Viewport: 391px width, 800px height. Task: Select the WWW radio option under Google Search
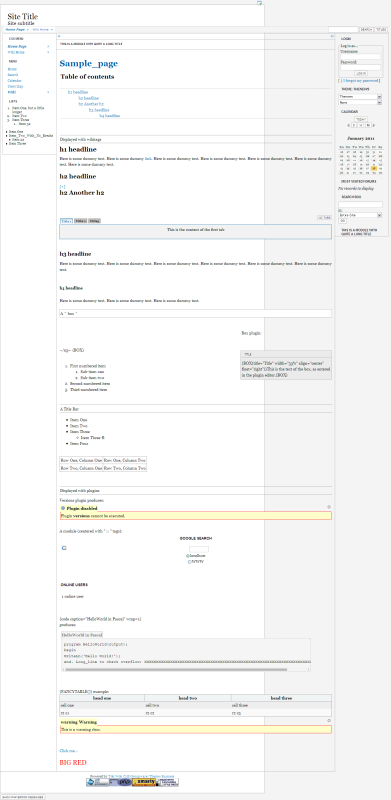(189, 561)
